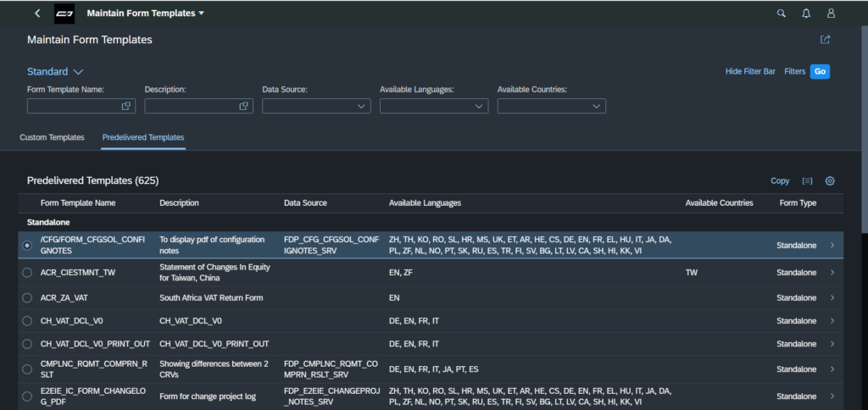
Task: Click the back navigation arrow
Action: point(37,14)
